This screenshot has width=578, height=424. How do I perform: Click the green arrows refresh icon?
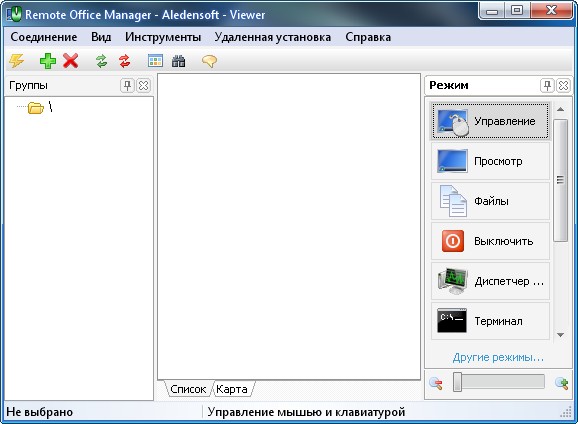101,61
